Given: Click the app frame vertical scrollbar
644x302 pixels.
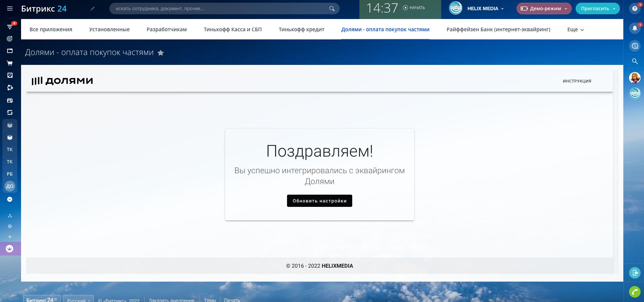Looking at the screenshot, I should point(615,172).
